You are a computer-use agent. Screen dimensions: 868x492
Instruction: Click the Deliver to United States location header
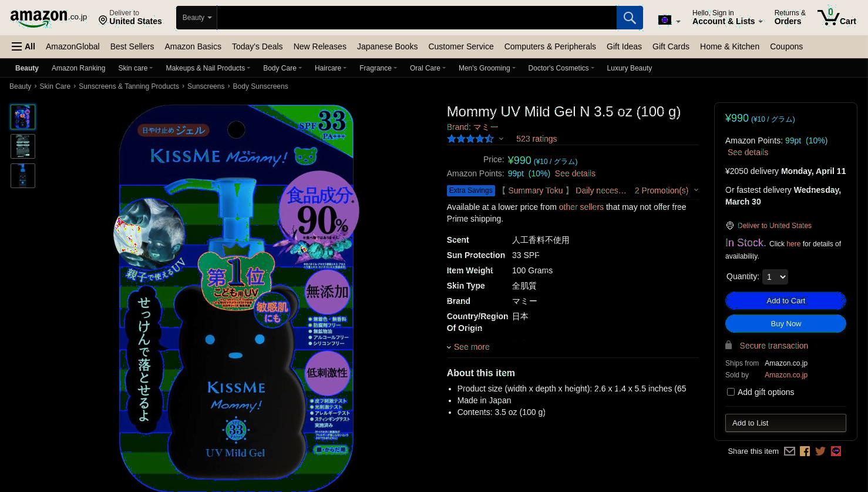pos(130,18)
